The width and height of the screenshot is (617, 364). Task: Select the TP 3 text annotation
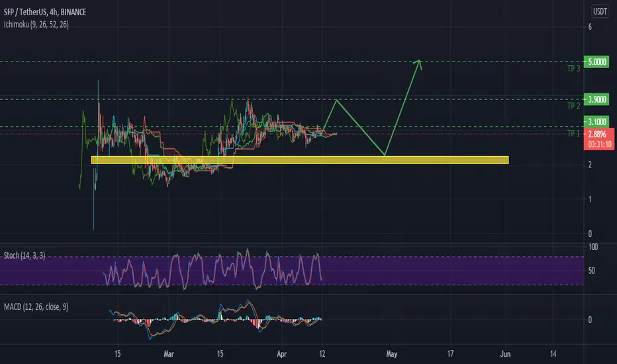tap(573, 68)
